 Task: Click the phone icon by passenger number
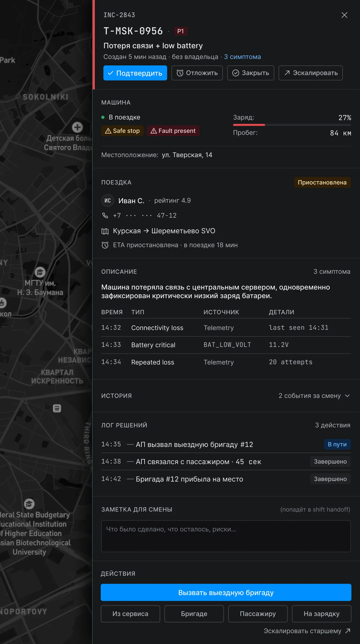pyautogui.click(x=105, y=216)
